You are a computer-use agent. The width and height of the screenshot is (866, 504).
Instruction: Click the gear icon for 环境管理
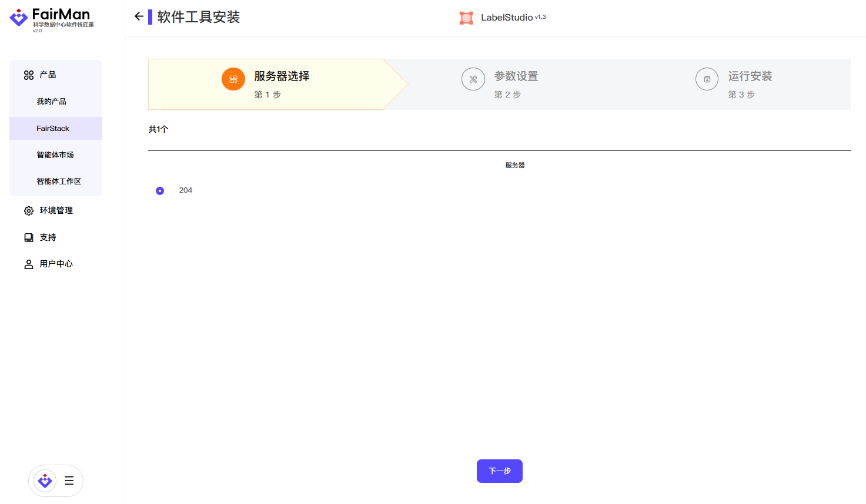point(28,211)
